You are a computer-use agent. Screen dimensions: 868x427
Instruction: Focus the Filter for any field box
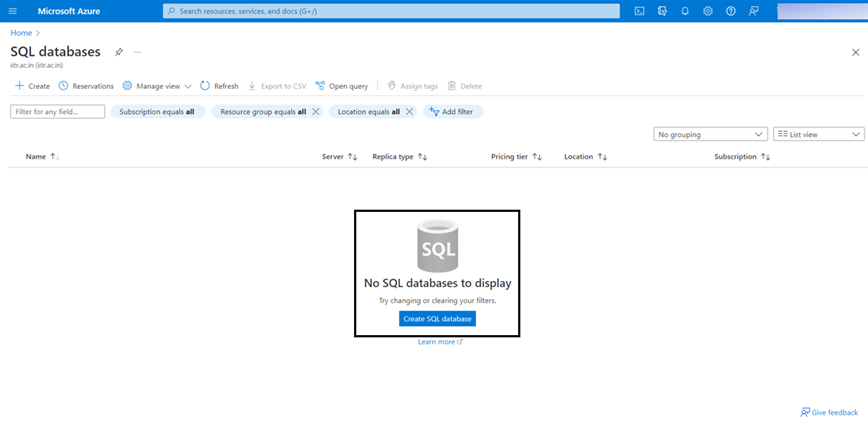[x=58, y=111]
